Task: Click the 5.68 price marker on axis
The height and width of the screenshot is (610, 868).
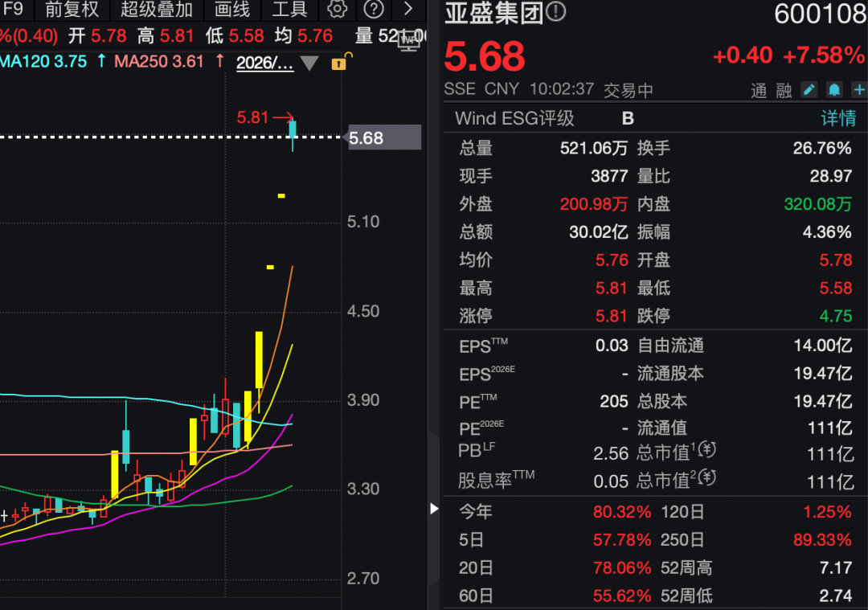Action: [383, 137]
